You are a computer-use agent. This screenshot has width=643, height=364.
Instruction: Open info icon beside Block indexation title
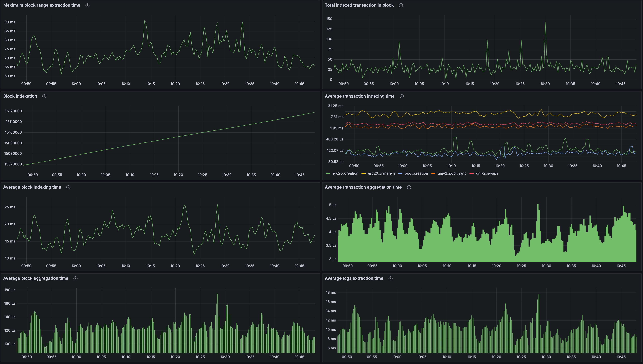[x=44, y=96]
